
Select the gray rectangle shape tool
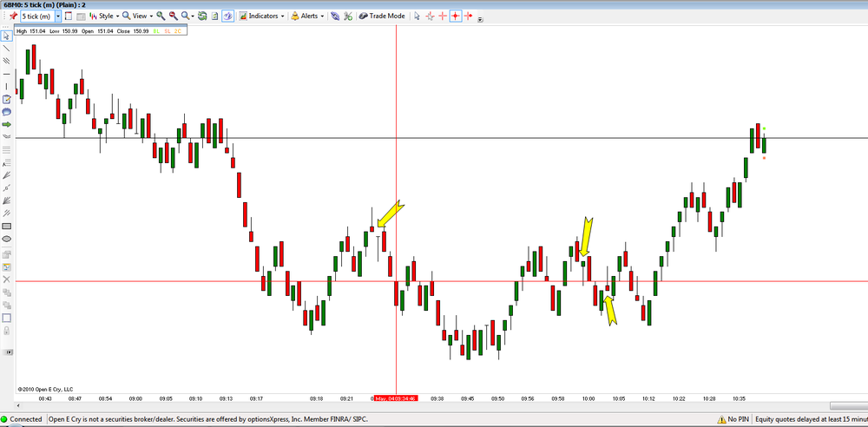[x=7, y=226]
